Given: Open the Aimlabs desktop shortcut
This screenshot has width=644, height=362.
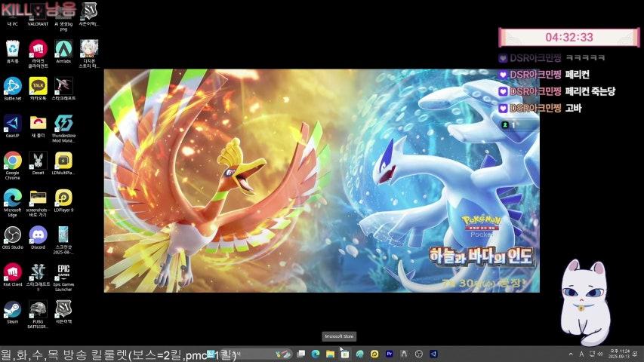Looking at the screenshot, I should click(63, 52).
